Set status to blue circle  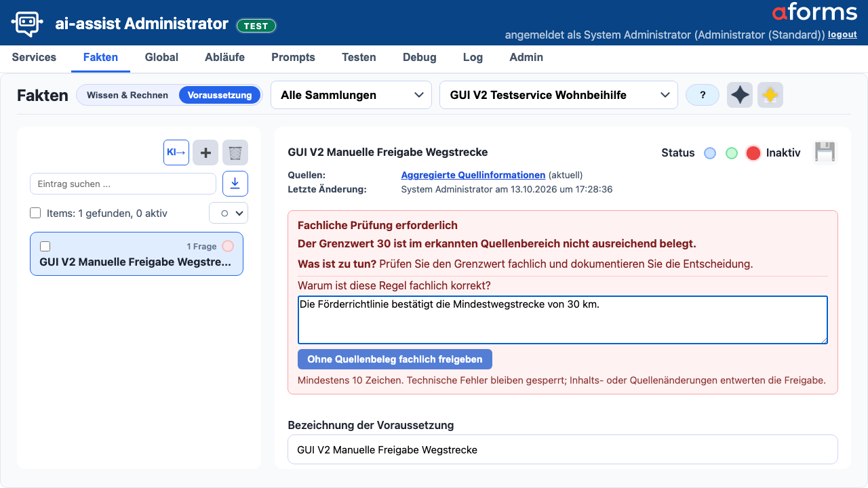coord(710,153)
